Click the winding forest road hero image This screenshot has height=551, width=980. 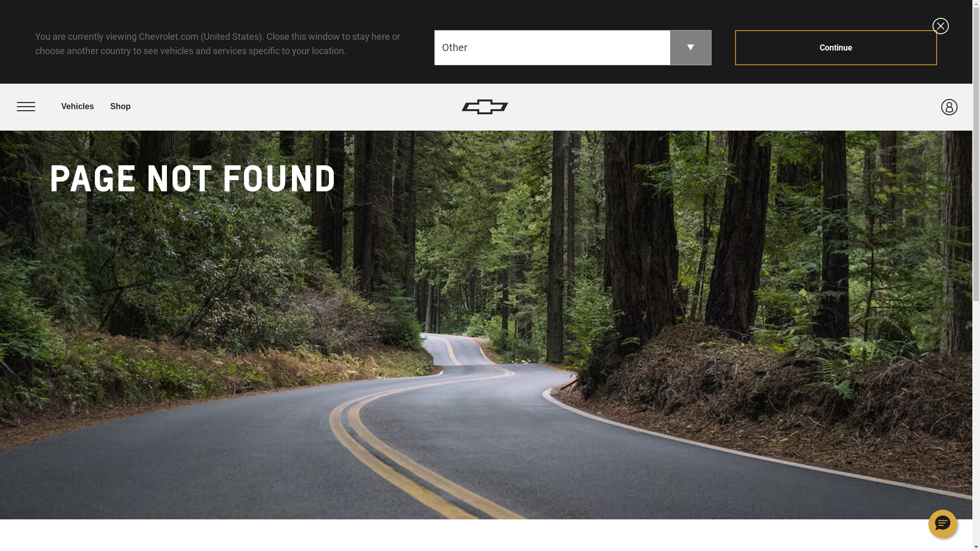pos(486,325)
